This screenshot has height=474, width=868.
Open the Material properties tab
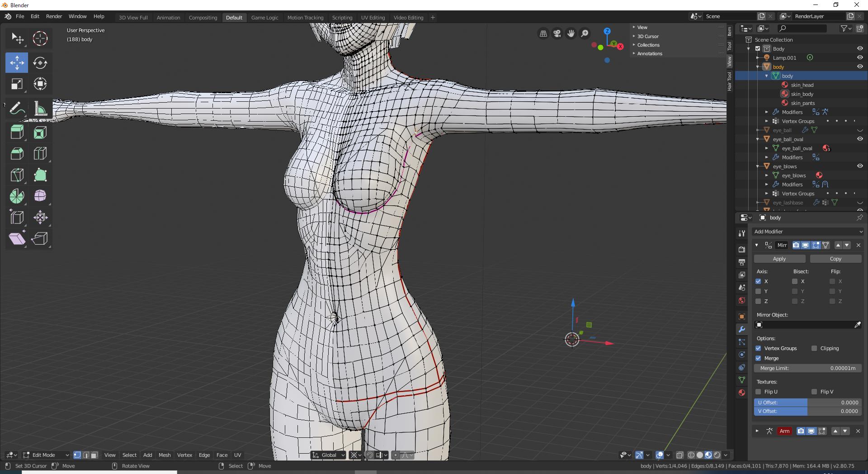[741, 393]
